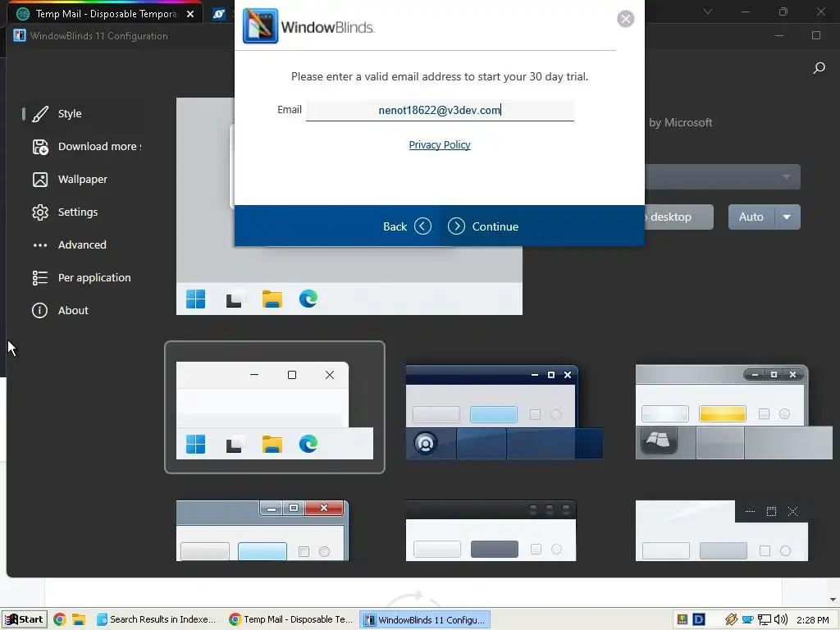This screenshot has height=630, width=840.
Task: Click the first system tray icon
Action: [682, 620]
